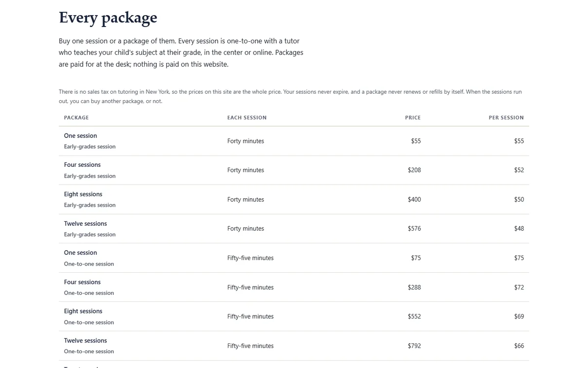The image size is (588, 368).
Task: Select 'Twelve sessions' in the $576 row
Action: [x=85, y=224]
